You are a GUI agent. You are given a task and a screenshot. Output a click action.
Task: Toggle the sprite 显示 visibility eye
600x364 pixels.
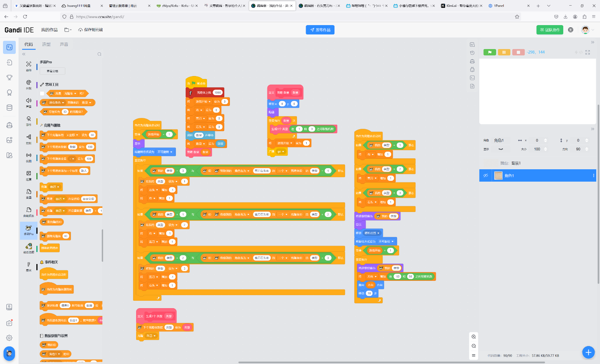(x=501, y=149)
